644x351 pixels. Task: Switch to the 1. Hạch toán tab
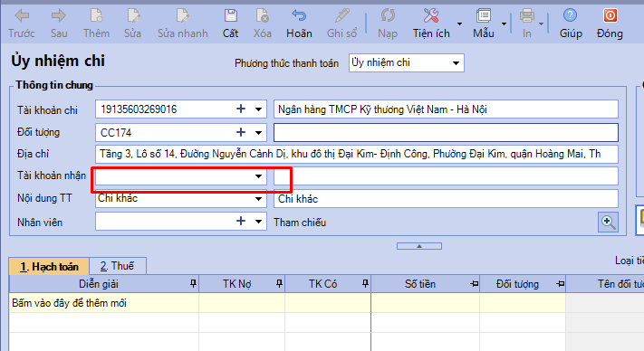[49, 267]
